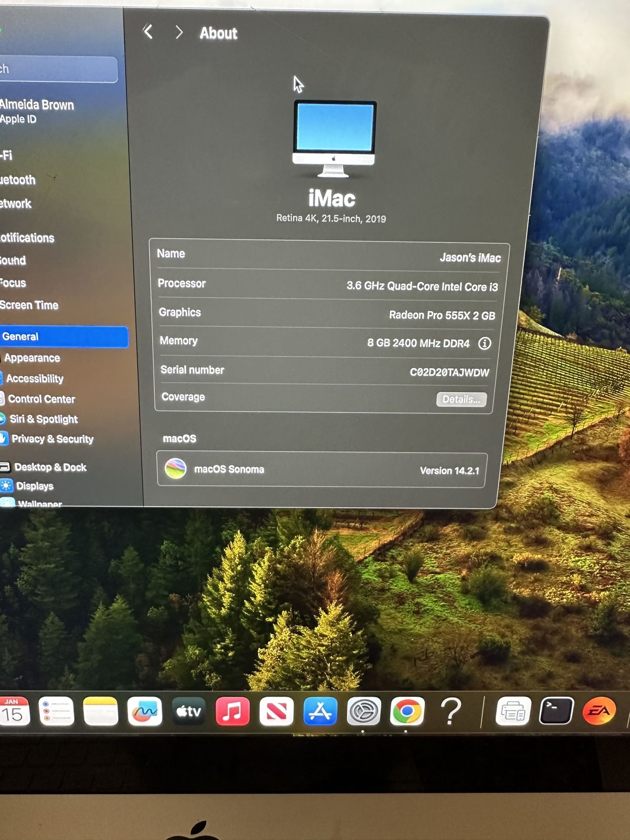The height and width of the screenshot is (840, 630).
Task: Open Network settings in sidebar
Action: [16, 203]
